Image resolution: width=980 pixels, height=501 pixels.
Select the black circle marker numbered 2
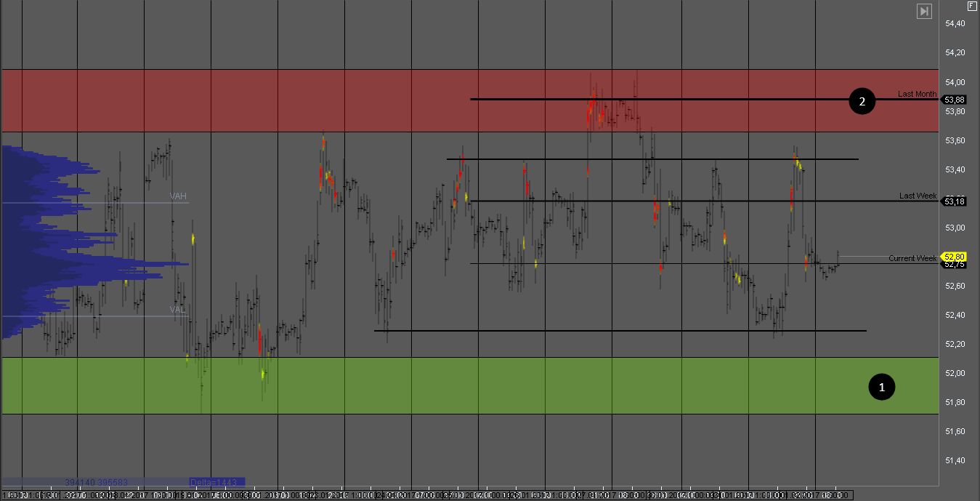coord(862,102)
